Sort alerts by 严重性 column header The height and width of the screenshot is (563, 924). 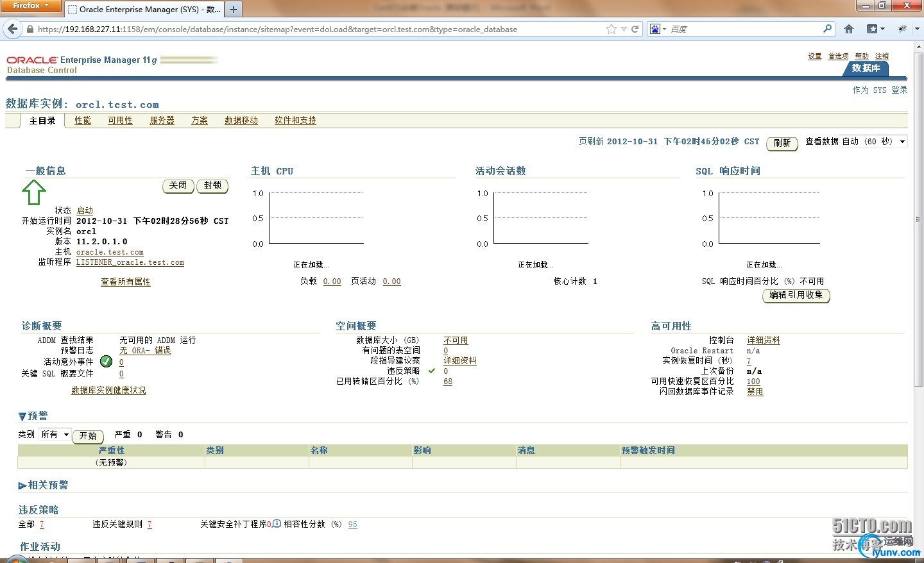tap(112, 451)
